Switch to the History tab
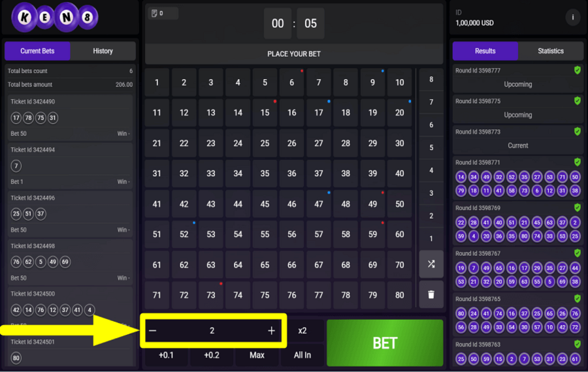 point(103,51)
